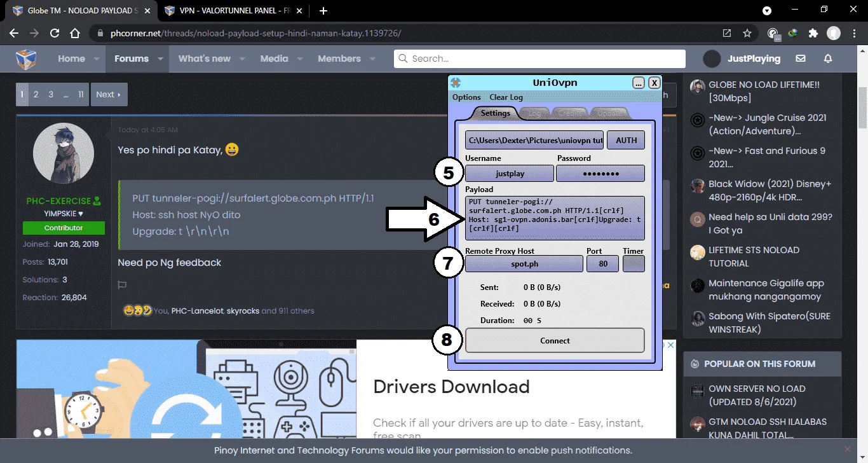Click the JustPlaying account avatar
This screenshot has width=868, height=463.
pos(712,59)
